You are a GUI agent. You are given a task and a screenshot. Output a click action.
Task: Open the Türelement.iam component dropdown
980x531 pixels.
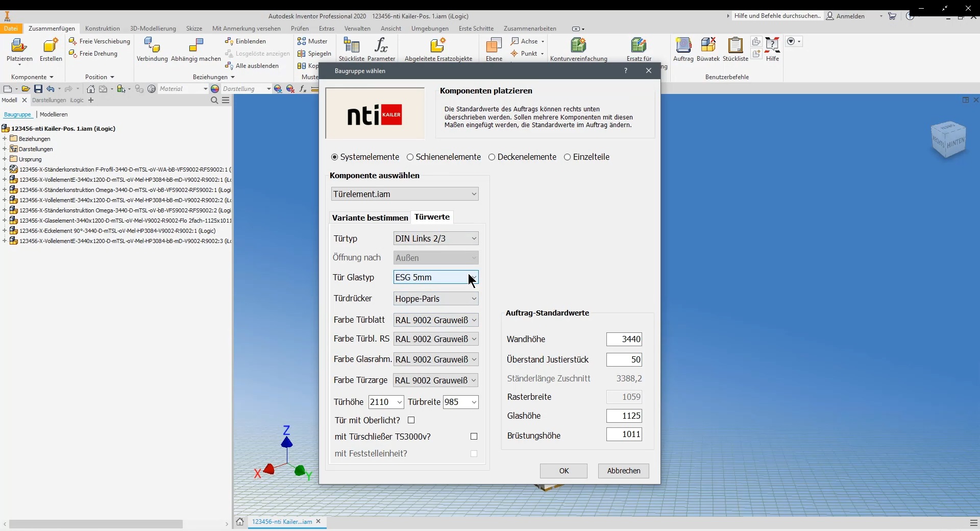404,194
